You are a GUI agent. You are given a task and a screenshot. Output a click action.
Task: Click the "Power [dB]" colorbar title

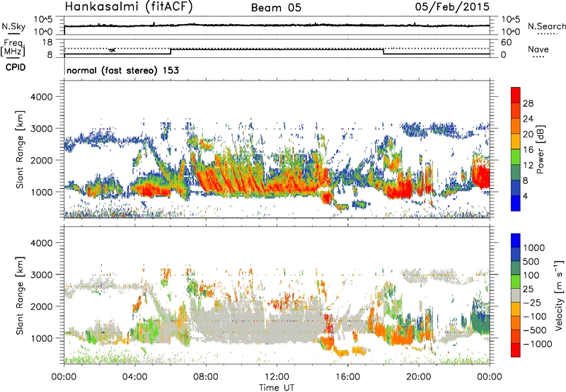540,149
